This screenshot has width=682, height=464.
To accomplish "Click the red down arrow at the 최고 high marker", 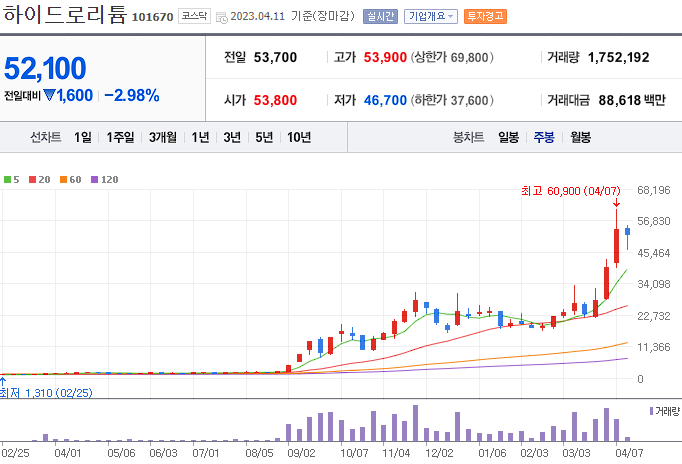I will (x=616, y=203).
